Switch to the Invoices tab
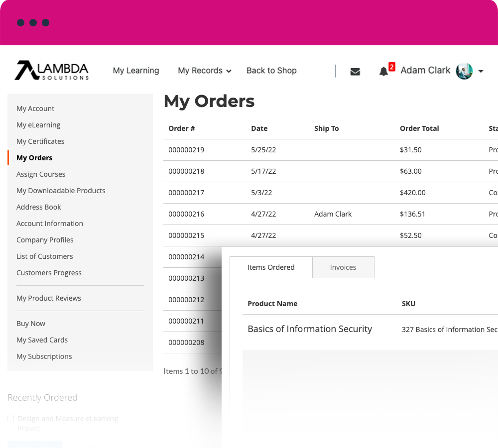 (x=343, y=267)
